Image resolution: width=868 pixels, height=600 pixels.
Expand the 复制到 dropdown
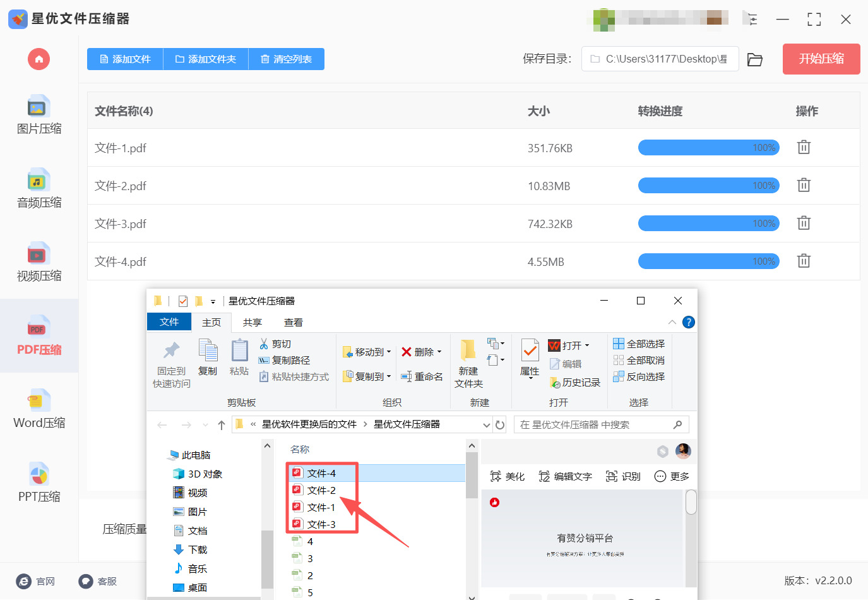(388, 376)
